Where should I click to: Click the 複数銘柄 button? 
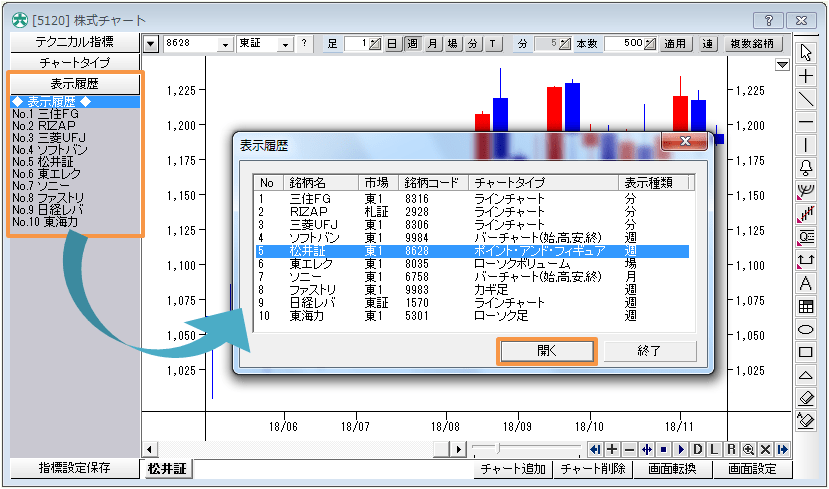tap(752, 43)
